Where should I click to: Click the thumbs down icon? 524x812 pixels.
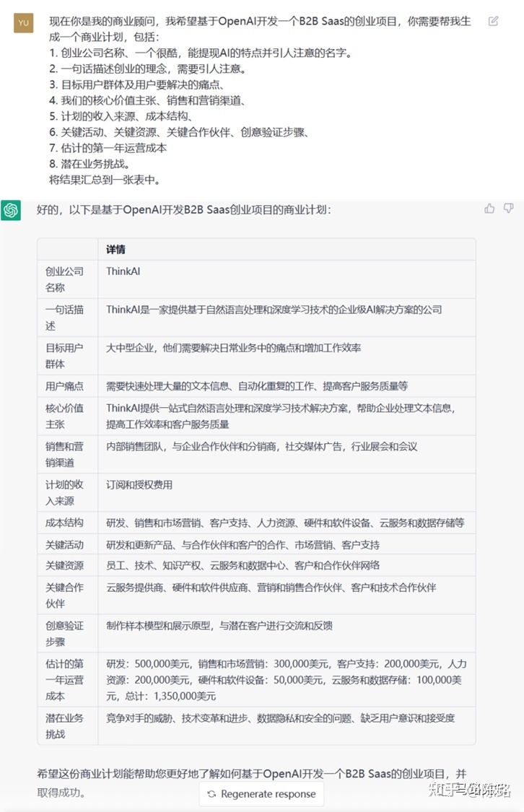tap(508, 209)
